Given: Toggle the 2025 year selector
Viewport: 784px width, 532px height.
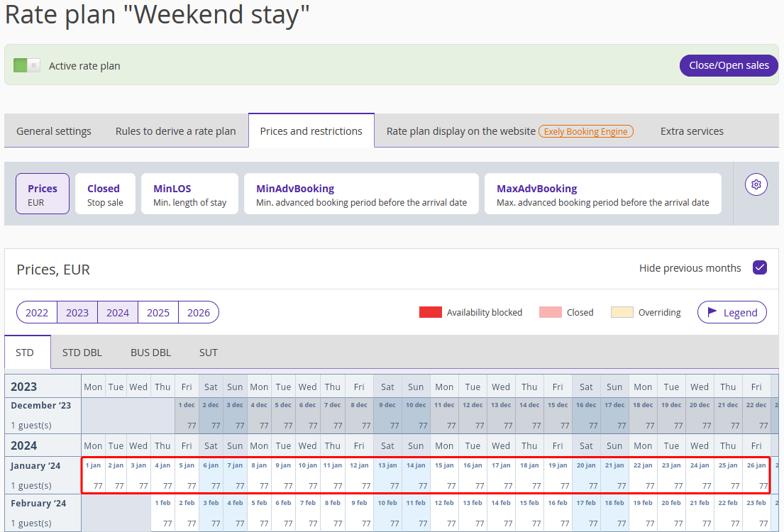Looking at the screenshot, I should pyautogui.click(x=158, y=313).
